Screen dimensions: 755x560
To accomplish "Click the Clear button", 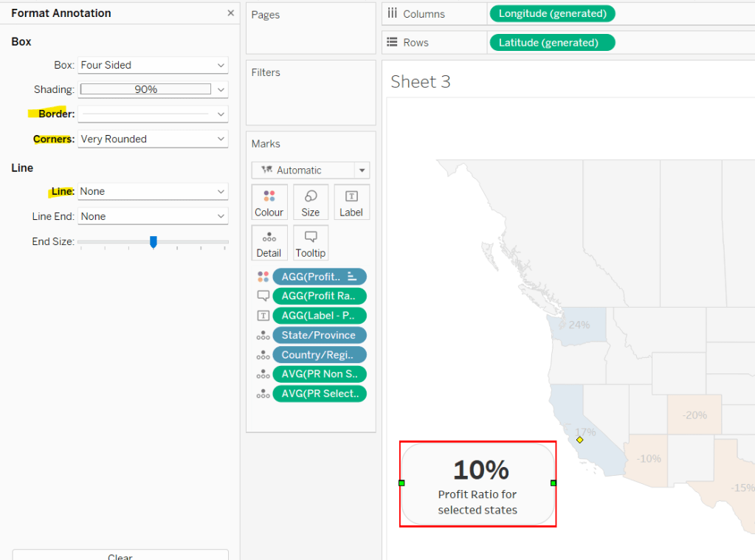I will [120, 556].
